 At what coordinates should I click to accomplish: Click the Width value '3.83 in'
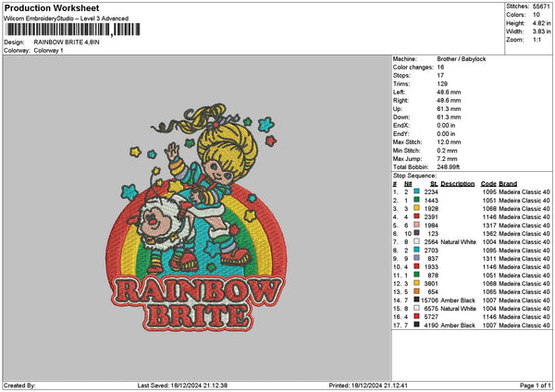(541, 31)
